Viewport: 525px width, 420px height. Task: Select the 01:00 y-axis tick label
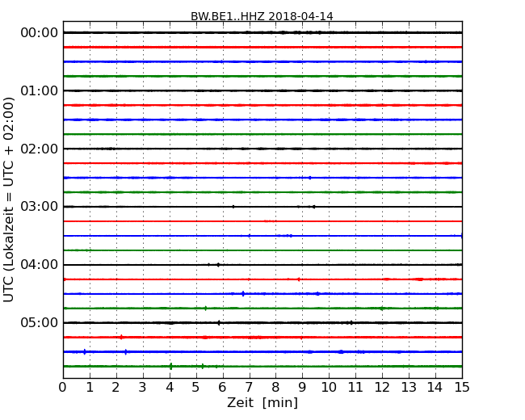point(40,90)
